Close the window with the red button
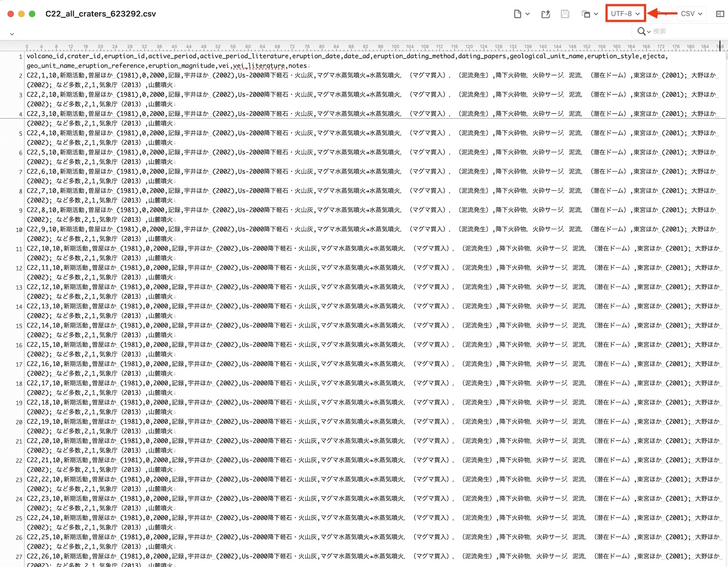728x567 pixels. [11, 14]
